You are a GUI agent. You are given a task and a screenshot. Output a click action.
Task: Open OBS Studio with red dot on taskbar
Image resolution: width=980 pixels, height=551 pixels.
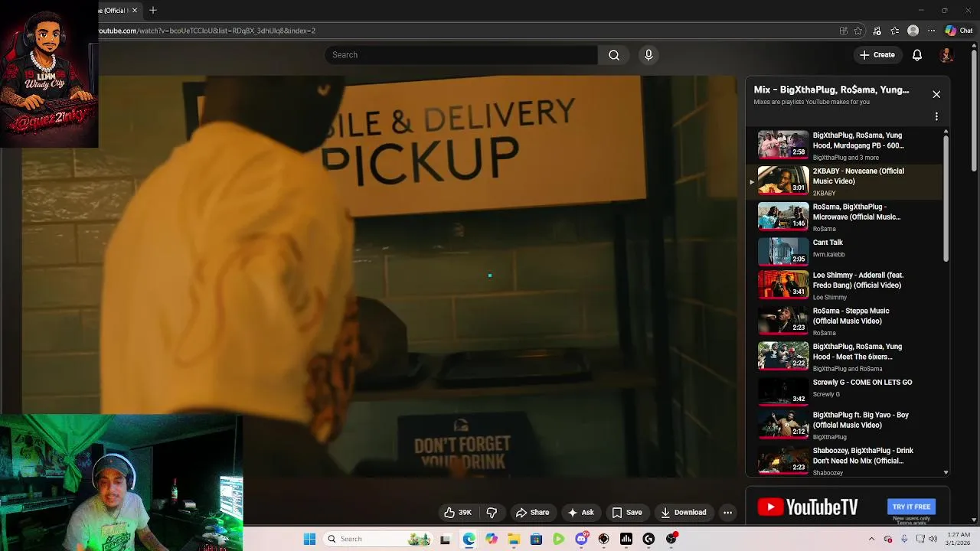point(671,539)
